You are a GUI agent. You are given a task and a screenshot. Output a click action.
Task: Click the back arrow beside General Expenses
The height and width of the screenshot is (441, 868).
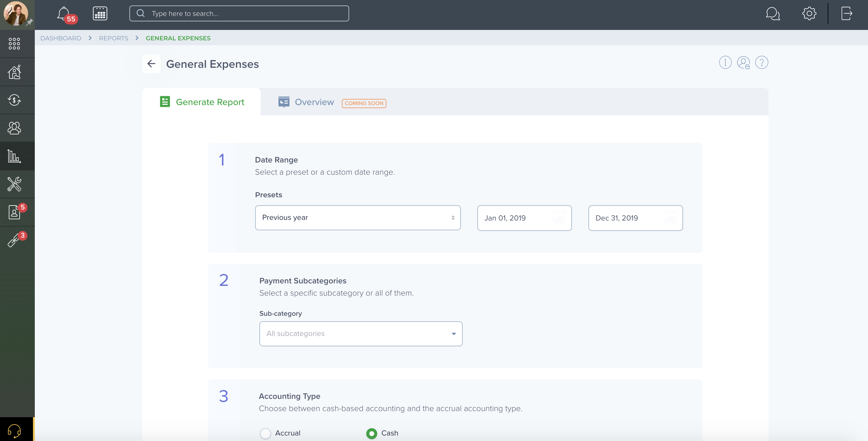pos(151,64)
